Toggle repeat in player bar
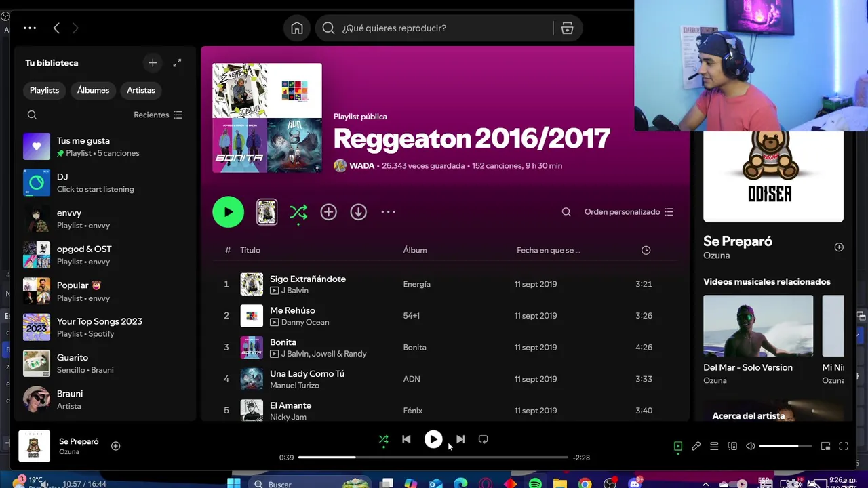 tap(484, 439)
